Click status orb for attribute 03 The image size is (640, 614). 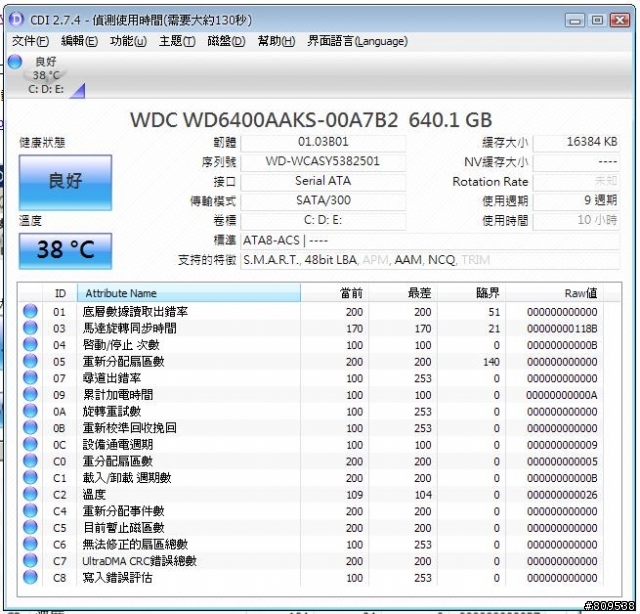(30, 328)
